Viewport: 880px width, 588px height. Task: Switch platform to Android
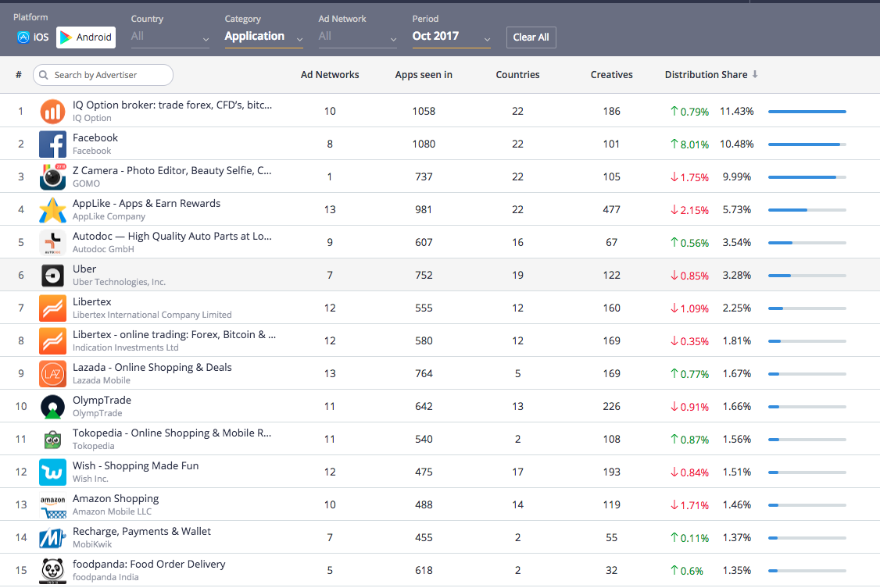(x=86, y=37)
